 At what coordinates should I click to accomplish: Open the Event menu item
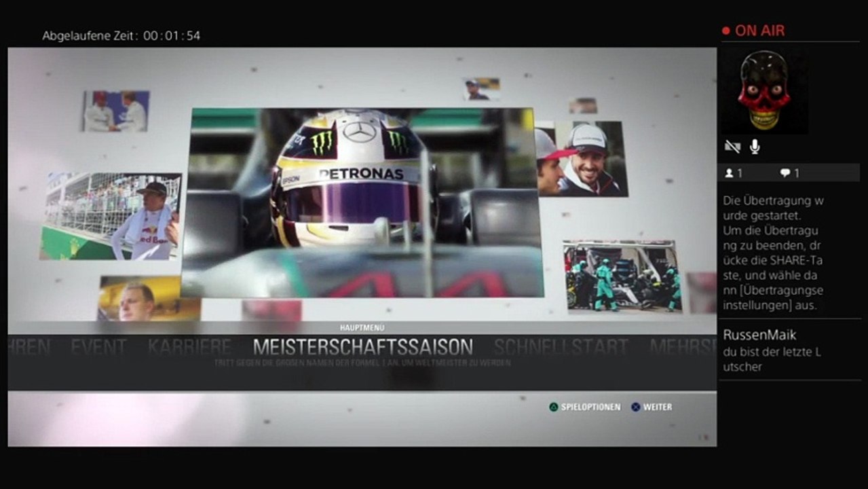pyautogui.click(x=98, y=348)
